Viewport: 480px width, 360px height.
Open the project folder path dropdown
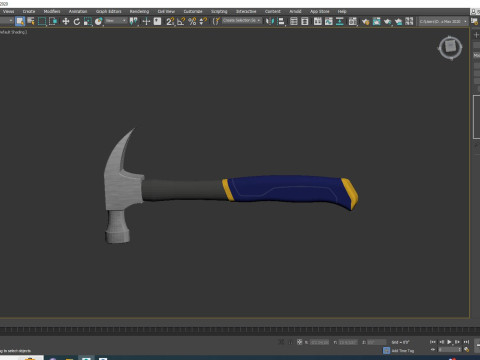[443, 21]
